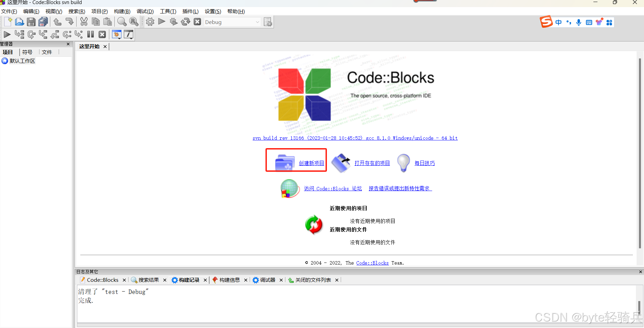Visit the 访问 Code::Blocks 论坛 link

coord(333,189)
